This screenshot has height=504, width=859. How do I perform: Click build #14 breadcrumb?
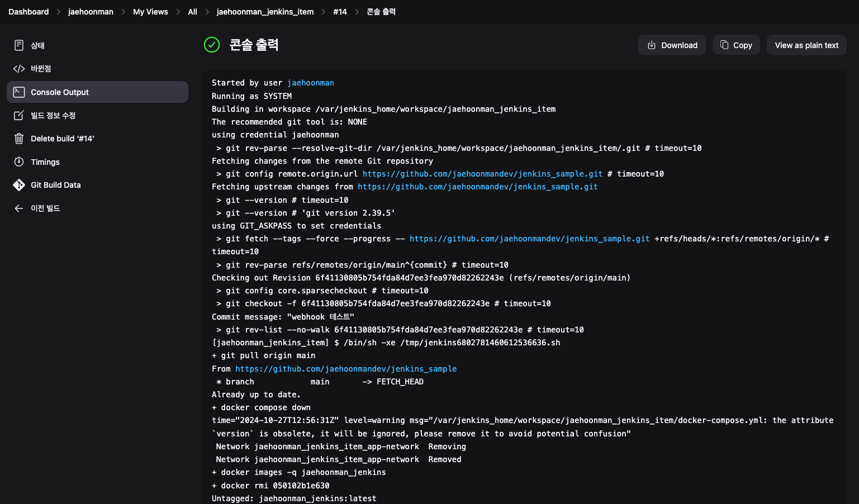click(x=340, y=12)
